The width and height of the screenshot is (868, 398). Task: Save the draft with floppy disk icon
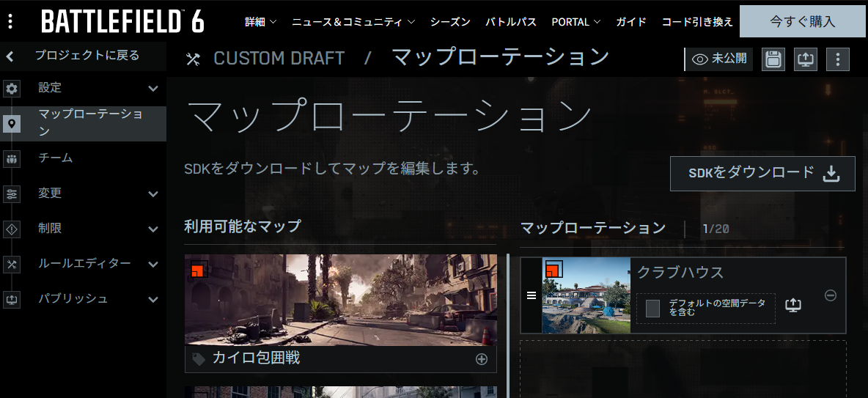[x=773, y=59]
